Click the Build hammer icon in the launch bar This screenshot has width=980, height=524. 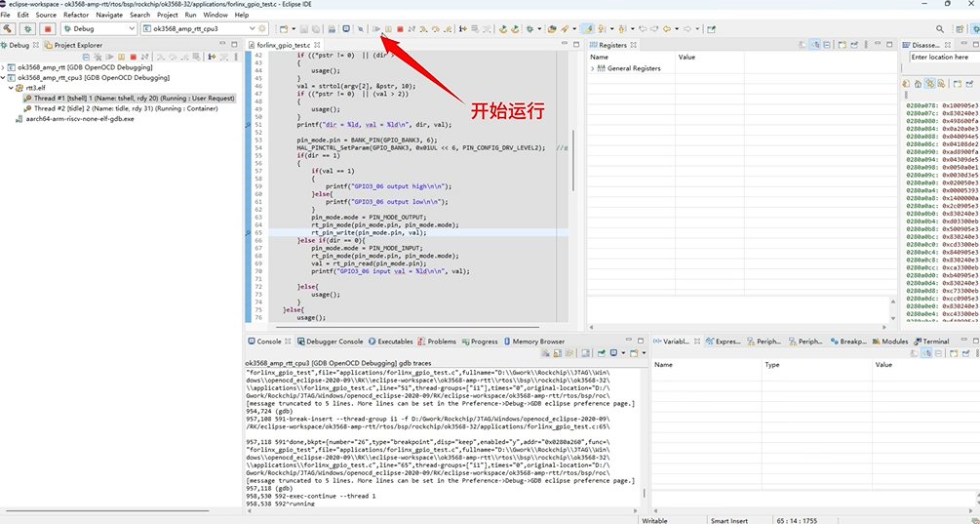(x=8, y=28)
